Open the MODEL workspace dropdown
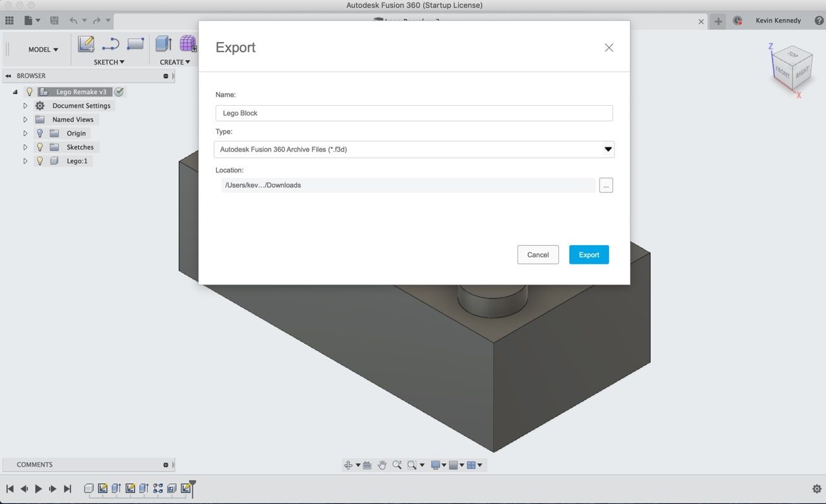The height and width of the screenshot is (504, 826). pyautogui.click(x=43, y=49)
